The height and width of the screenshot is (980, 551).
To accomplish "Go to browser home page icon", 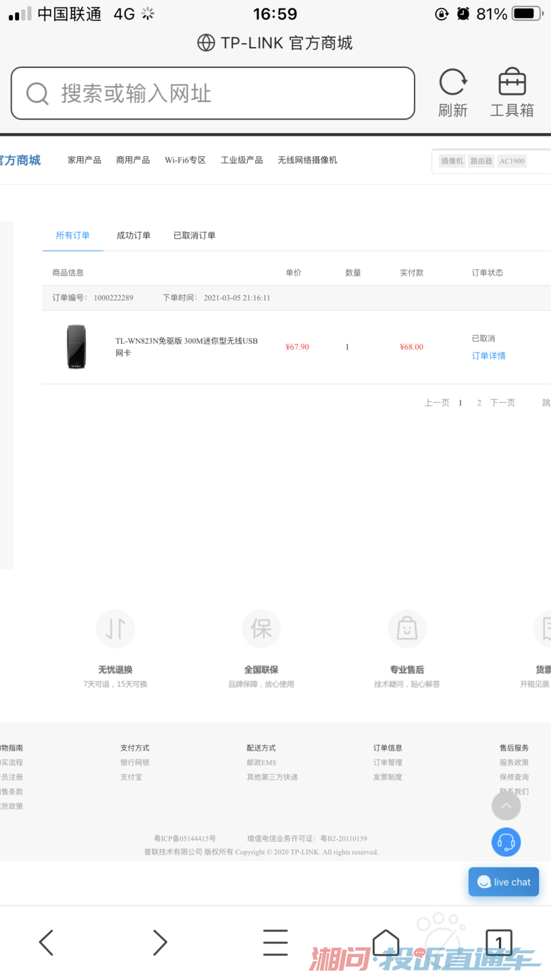I will coord(386,942).
